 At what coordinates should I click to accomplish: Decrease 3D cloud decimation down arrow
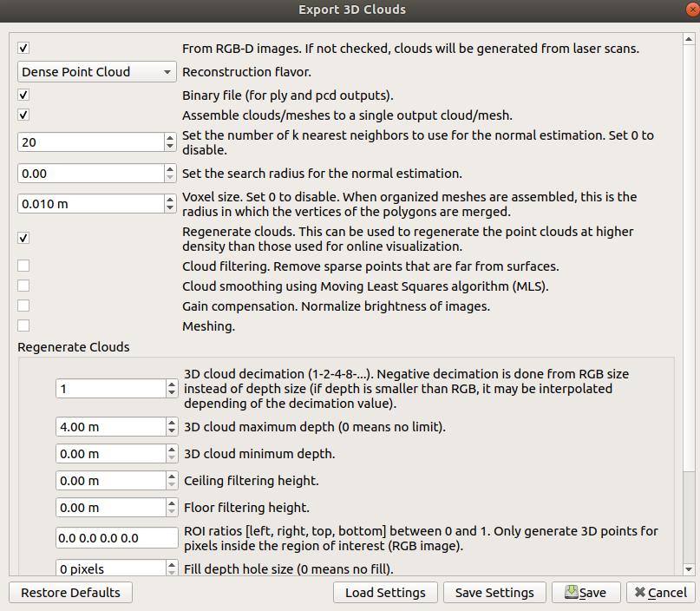172,393
